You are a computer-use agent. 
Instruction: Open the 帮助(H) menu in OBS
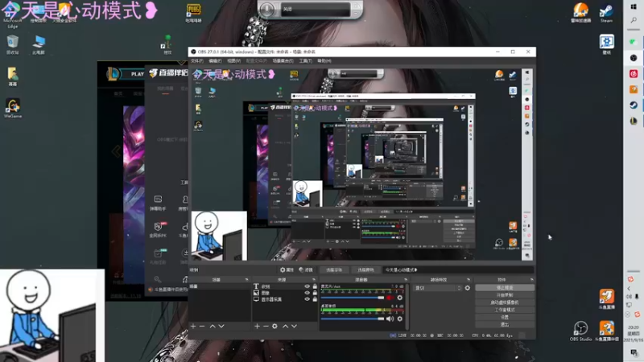tap(324, 61)
